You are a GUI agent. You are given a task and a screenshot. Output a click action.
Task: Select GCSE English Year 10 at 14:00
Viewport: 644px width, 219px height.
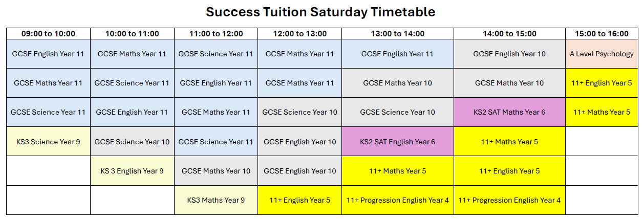[x=509, y=54]
